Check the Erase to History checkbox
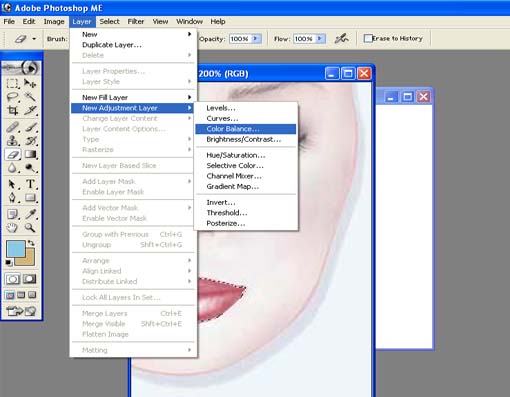The height and width of the screenshot is (397, 510). (368, 39)
